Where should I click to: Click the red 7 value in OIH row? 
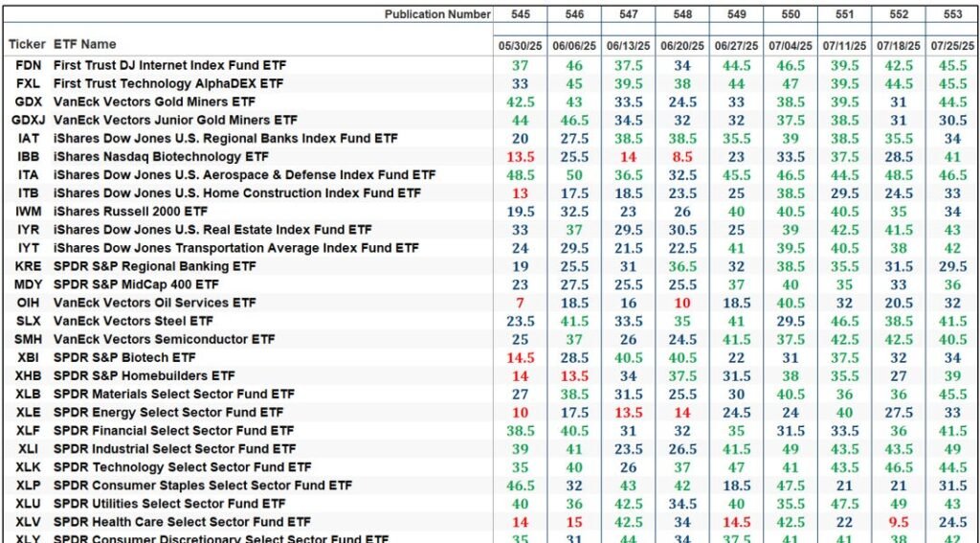pos(520,303)
